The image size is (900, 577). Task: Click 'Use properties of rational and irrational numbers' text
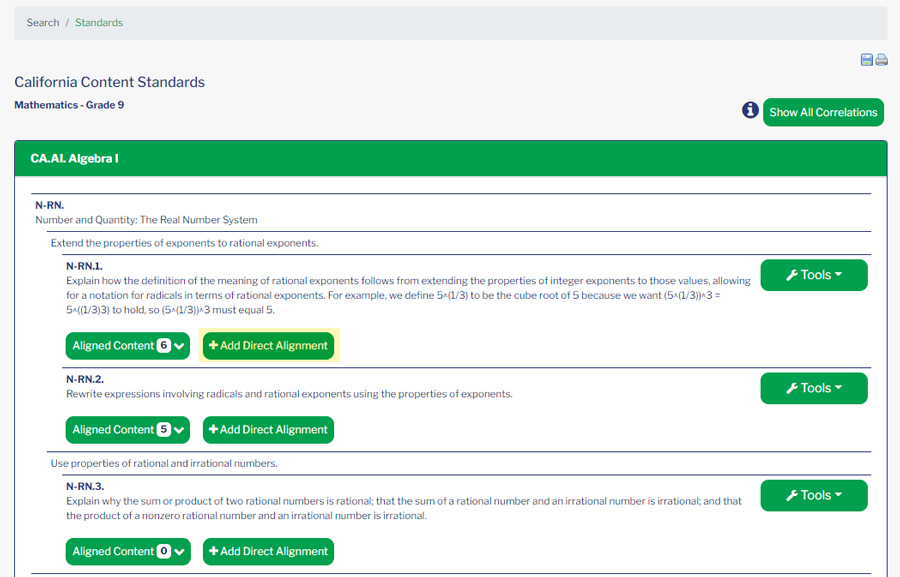point(164,463)
